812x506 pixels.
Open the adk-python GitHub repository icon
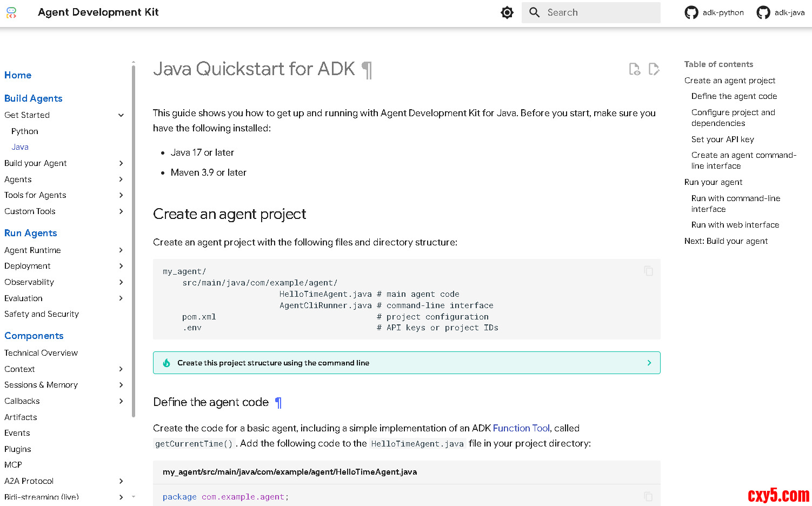(x=691, y=12)
